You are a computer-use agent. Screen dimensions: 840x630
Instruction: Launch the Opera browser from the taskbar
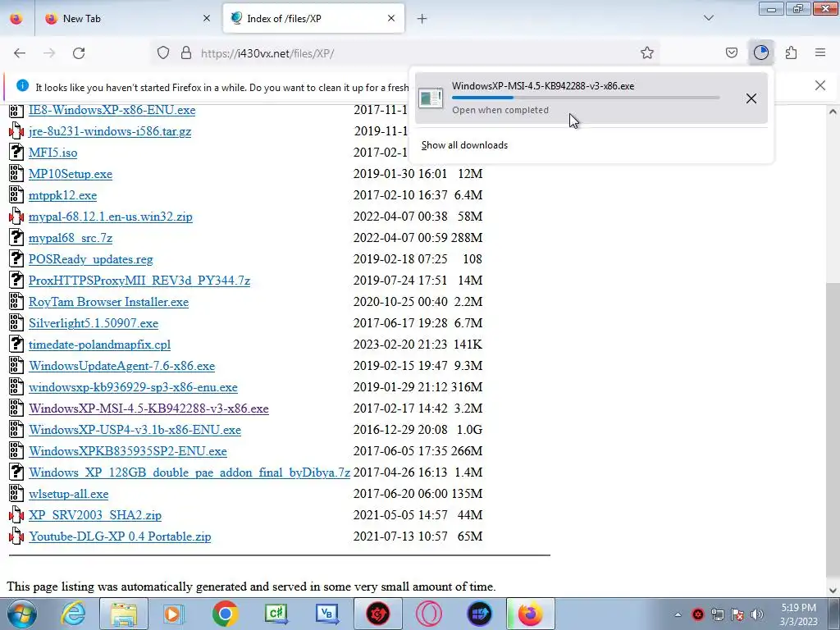click(428, 614)
